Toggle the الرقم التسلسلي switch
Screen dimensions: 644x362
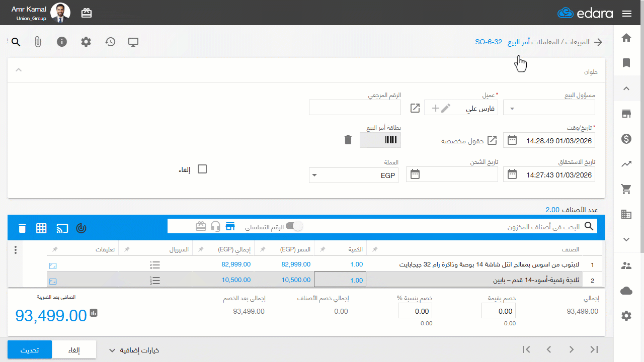coord(294,226)
